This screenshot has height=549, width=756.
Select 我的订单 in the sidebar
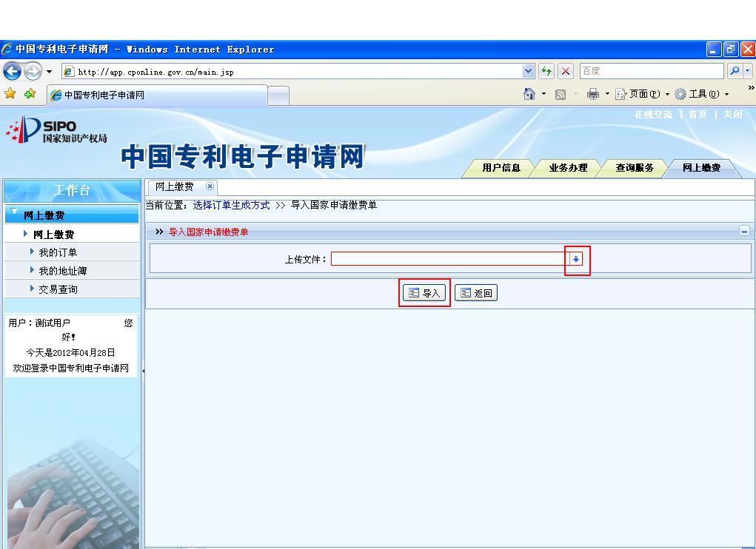(x=58, y=252)
